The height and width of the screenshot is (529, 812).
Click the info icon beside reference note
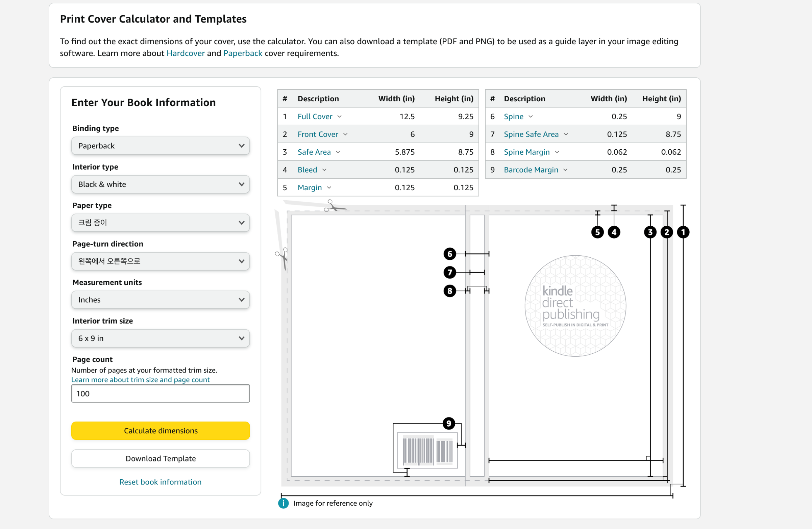[283, 503]
